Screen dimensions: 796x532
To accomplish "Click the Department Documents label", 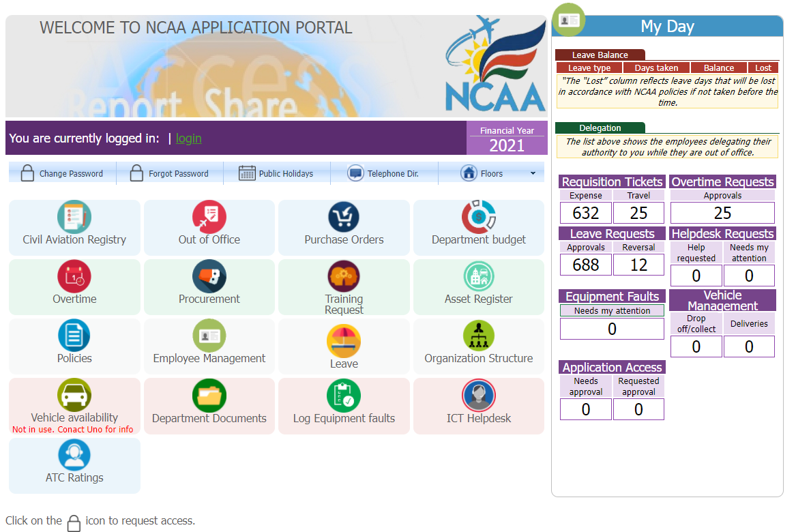I will coord(209,418).
